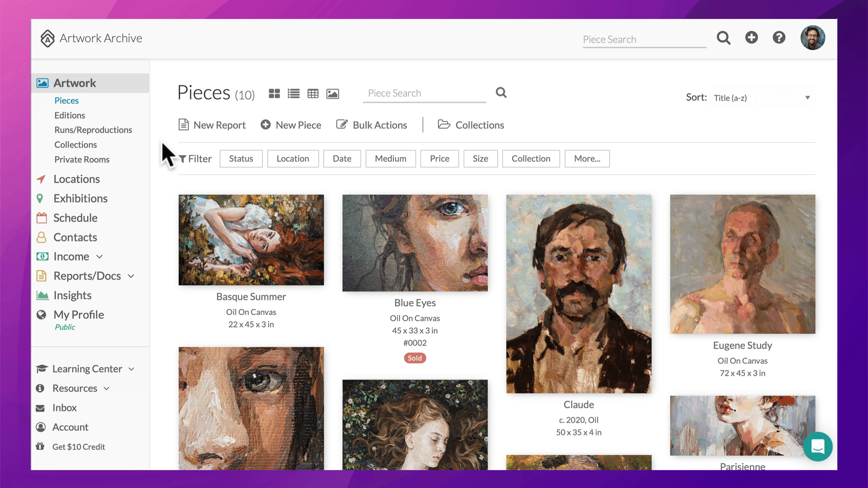Expand the Income menu chevron
Screen dimensions: 868x488
(x=100, y=256)
